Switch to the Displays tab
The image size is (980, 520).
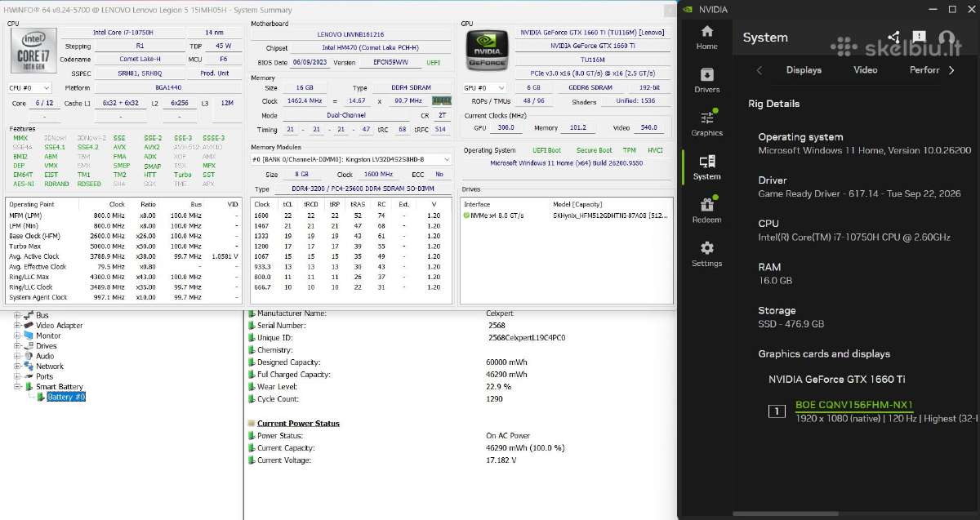click(804, 70)
